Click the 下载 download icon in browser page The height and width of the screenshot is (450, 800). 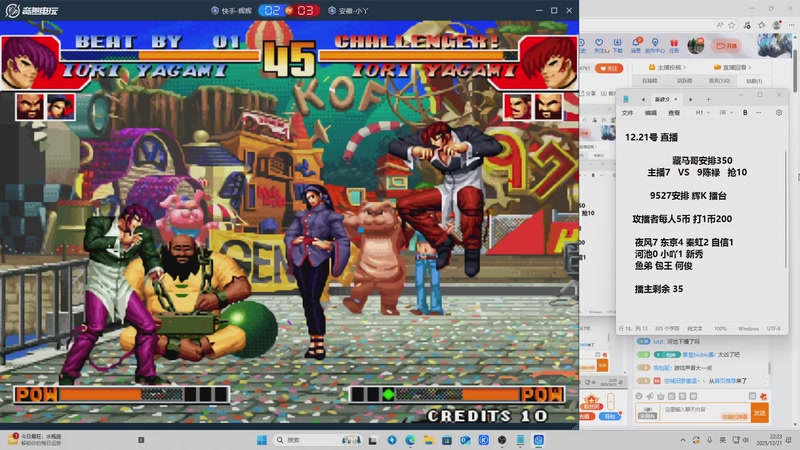pos(617,42)
